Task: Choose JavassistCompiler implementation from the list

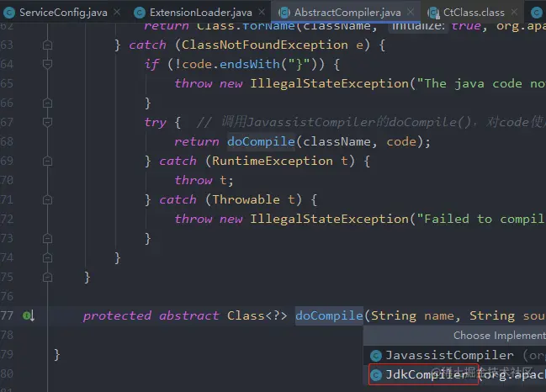Action: click(454, 356)
